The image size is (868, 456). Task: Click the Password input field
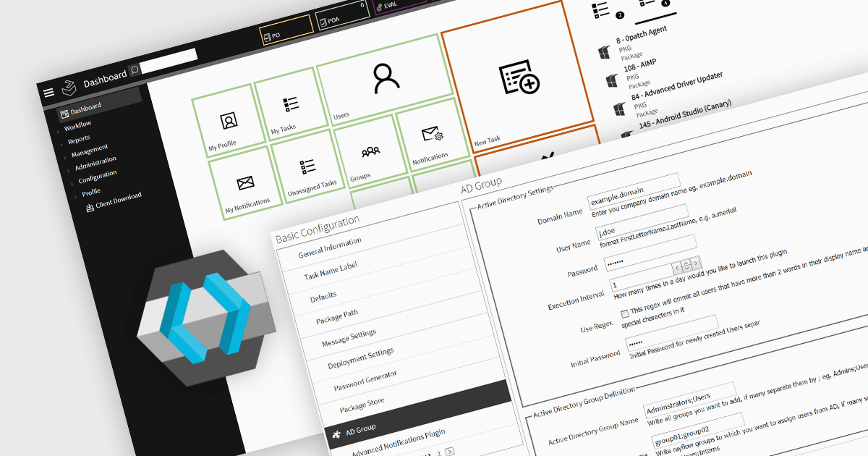650,253
